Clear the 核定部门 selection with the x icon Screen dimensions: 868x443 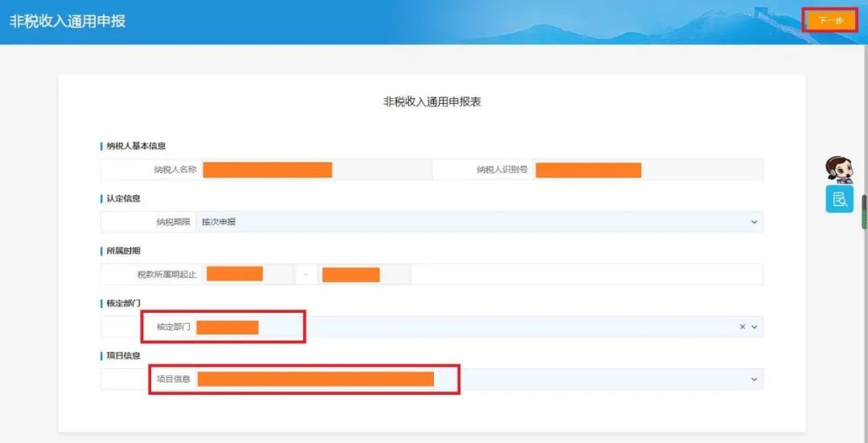pyautogui.click(x=743, y=326)
